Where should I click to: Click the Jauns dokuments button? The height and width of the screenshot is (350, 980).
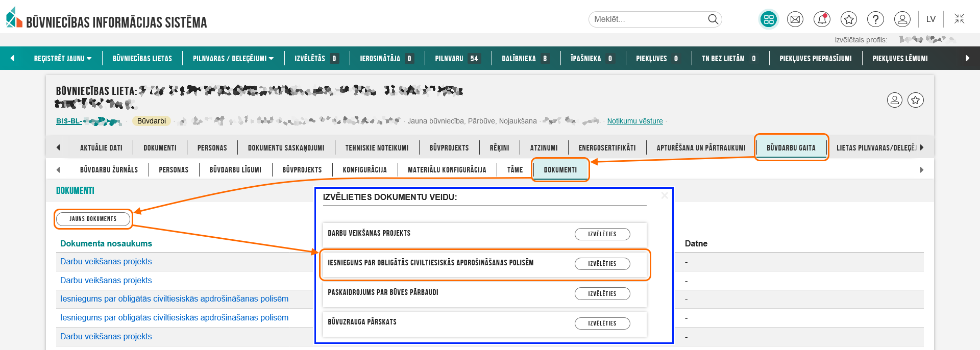[93, 219]
